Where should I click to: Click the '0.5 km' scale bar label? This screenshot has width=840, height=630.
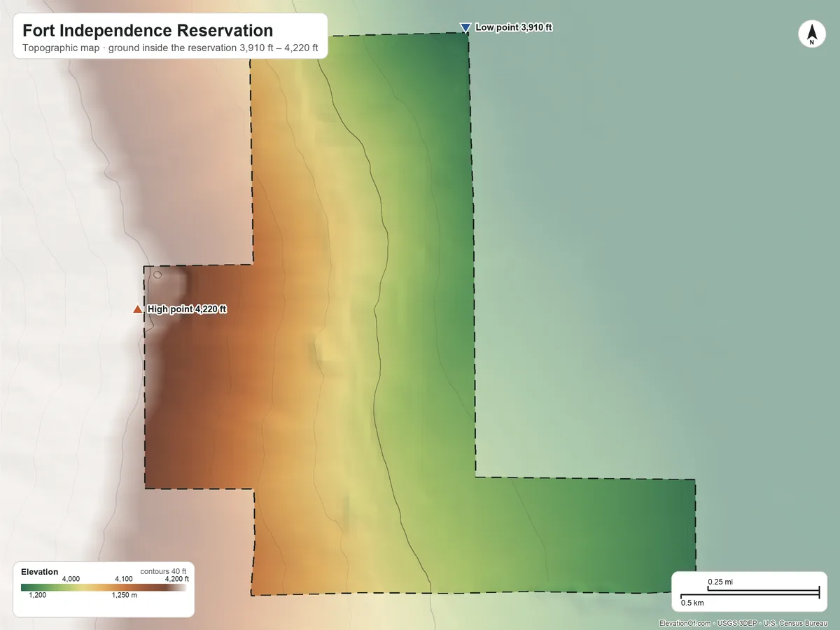tap(693, 603)
